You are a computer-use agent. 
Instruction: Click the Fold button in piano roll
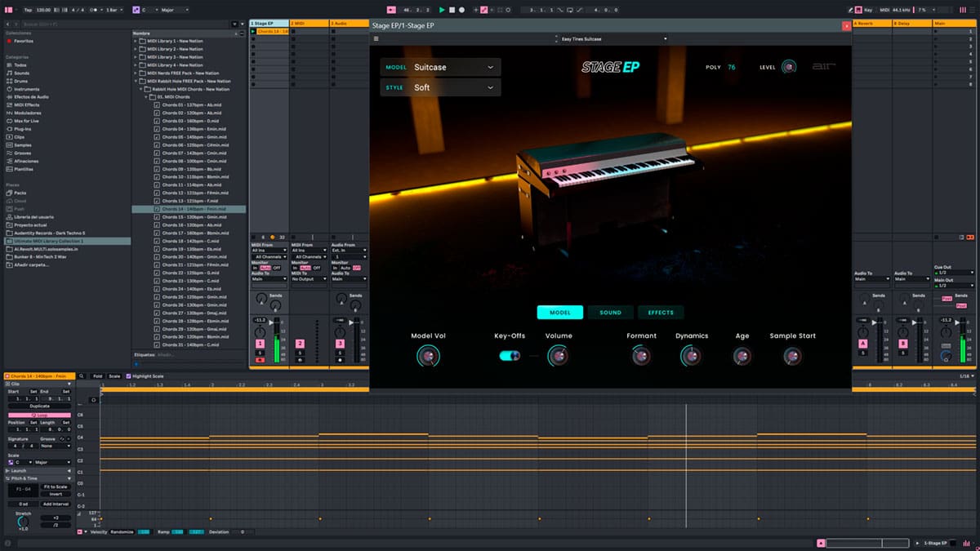[97, 375]
